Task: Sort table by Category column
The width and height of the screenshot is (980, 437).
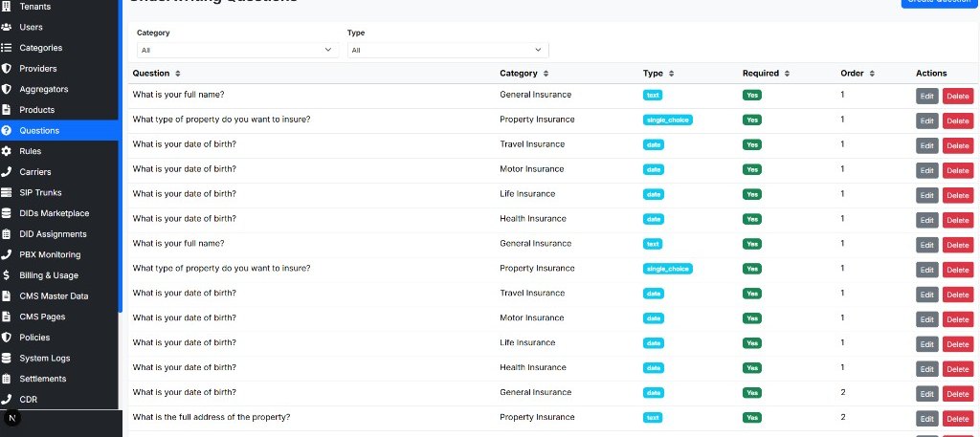Action: tap(523, 73)
